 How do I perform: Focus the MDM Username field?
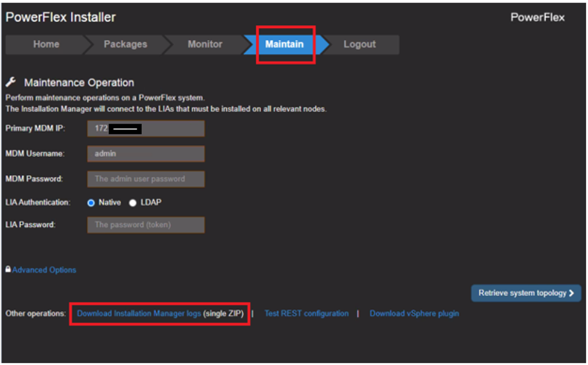146,154
